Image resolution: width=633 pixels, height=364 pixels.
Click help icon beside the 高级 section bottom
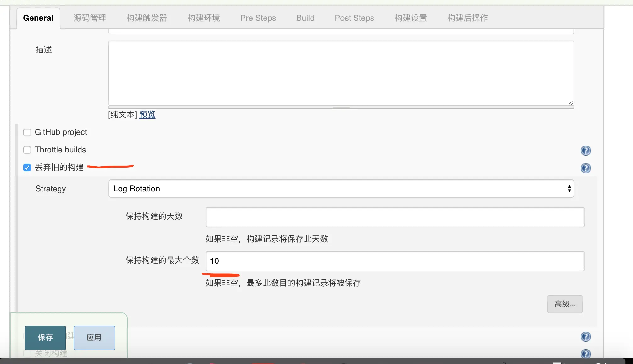click(585, 337)
